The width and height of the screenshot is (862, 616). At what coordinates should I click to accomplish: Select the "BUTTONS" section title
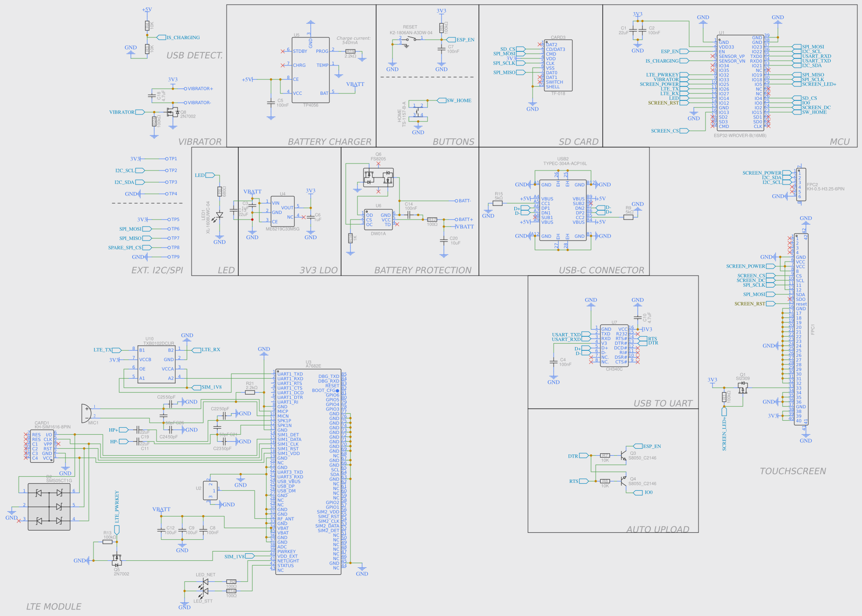pyautogui.click(x=453, y=142)
